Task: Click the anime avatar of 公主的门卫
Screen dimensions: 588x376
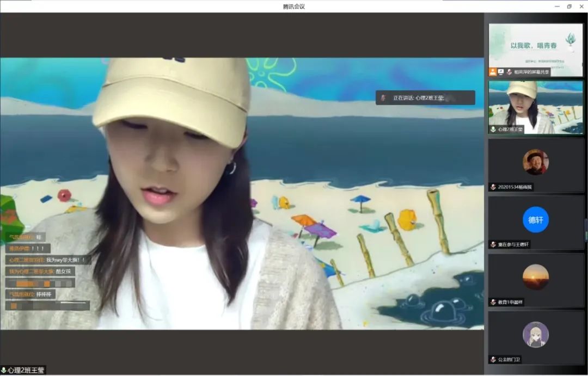Action: 535,334
